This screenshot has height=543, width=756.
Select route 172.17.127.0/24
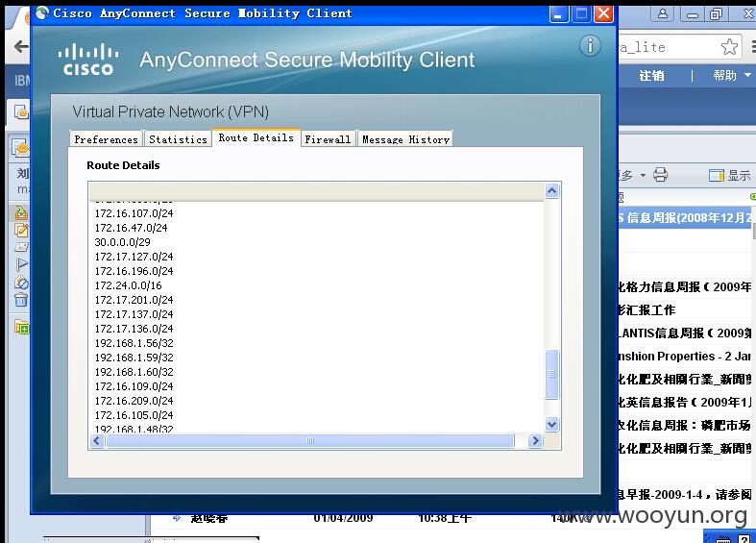click(134, 257)
